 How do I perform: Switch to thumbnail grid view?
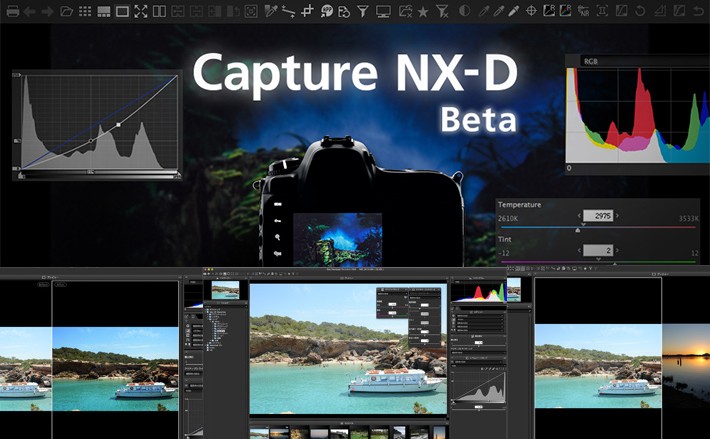pyautogui.click(x=85, y=11)
